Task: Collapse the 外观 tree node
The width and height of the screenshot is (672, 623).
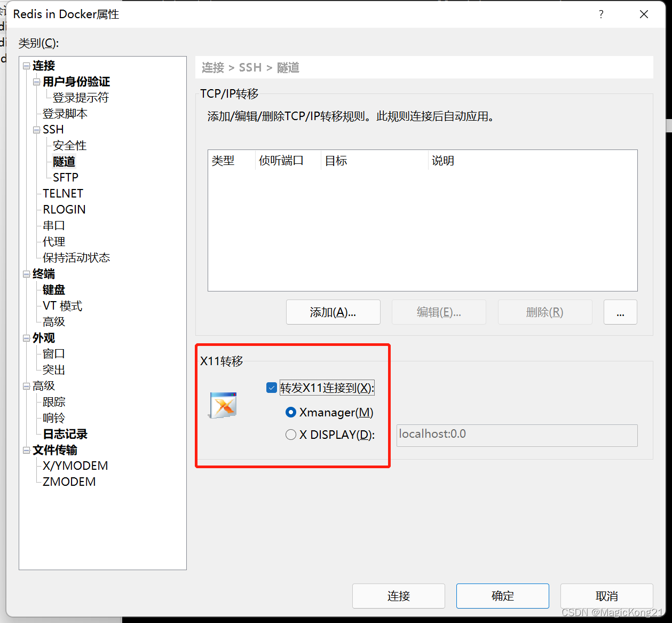Action: [x=26, y=338]
